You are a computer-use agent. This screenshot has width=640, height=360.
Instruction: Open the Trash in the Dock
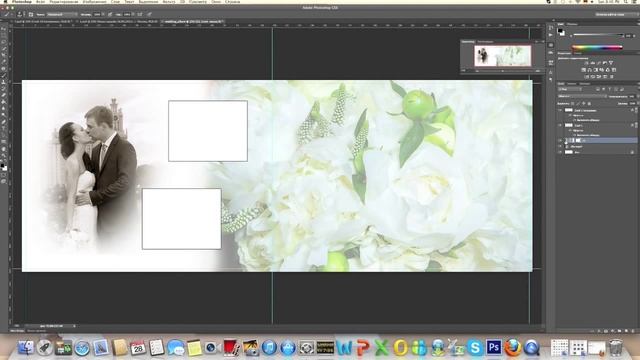616,347
